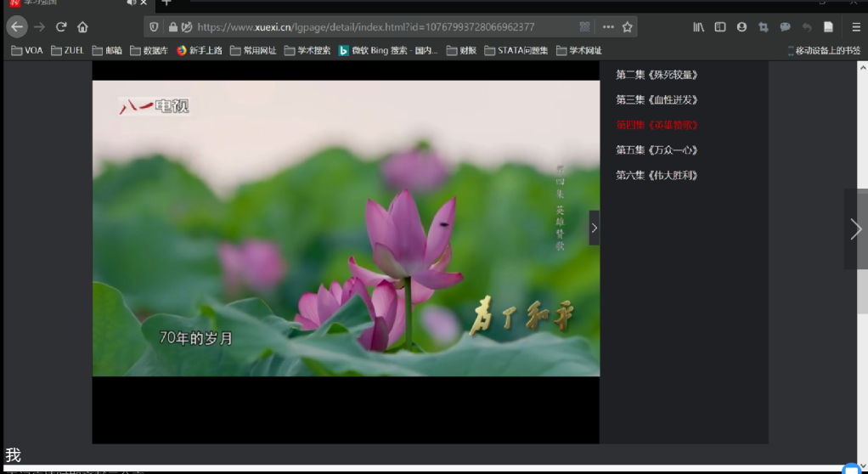Open the 学术搜索 bookmarks folder
Viewport: 868px width, 474px height.
307,51
